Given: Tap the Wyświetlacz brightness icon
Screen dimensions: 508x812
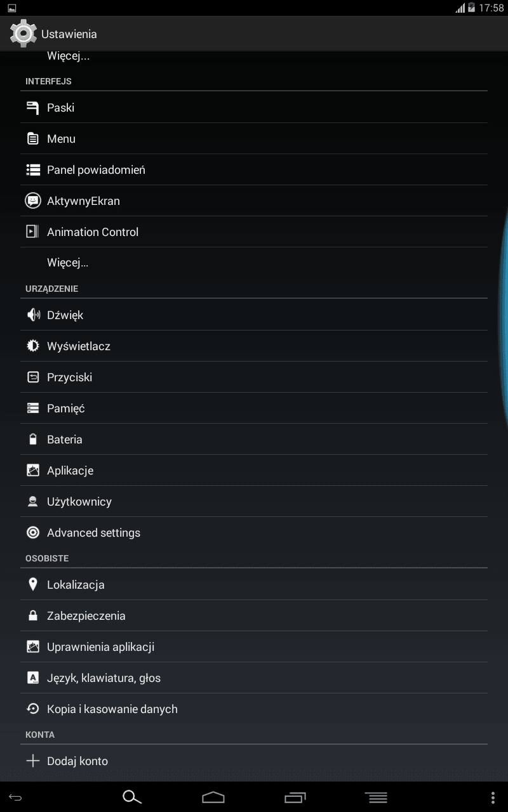Looking at the screenshot, I should [x=32, y=346].
